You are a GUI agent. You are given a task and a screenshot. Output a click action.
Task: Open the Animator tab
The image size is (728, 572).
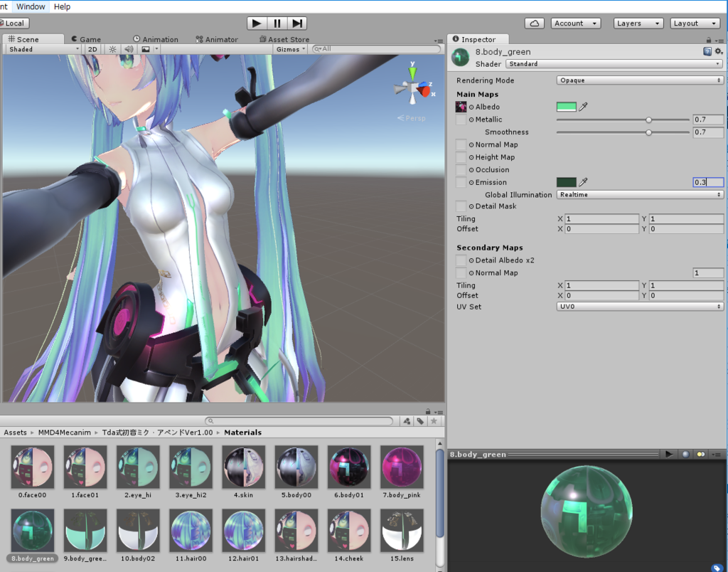217,40
